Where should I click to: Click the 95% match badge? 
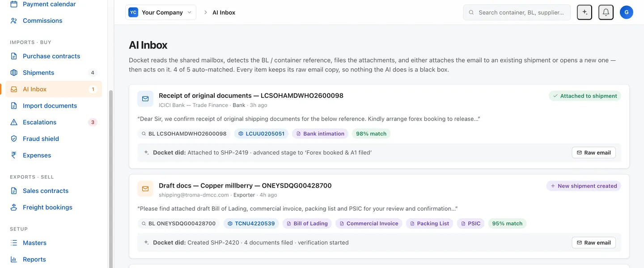(507, 223)
